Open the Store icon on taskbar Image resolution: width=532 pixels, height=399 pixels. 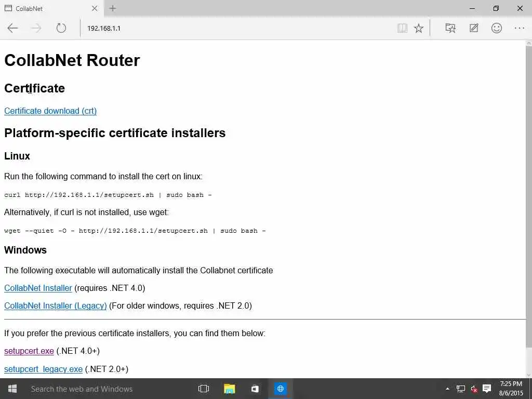point(255,389)
